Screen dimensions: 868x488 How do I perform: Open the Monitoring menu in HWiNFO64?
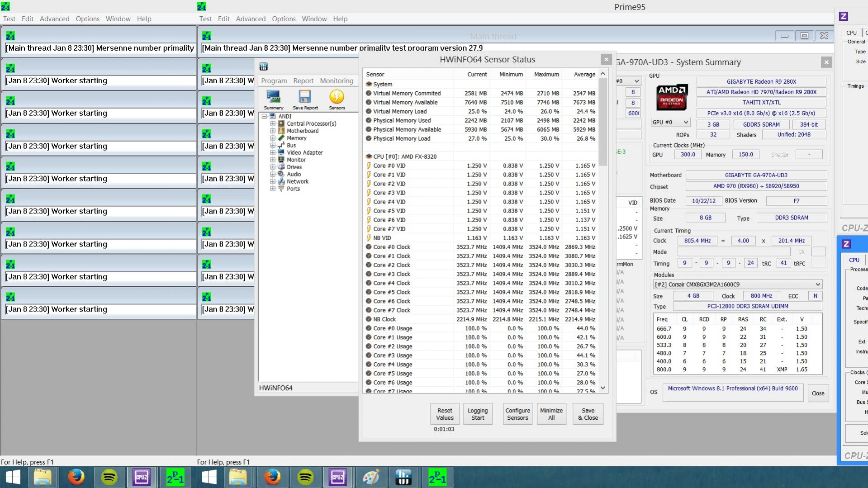click(337, 81)
